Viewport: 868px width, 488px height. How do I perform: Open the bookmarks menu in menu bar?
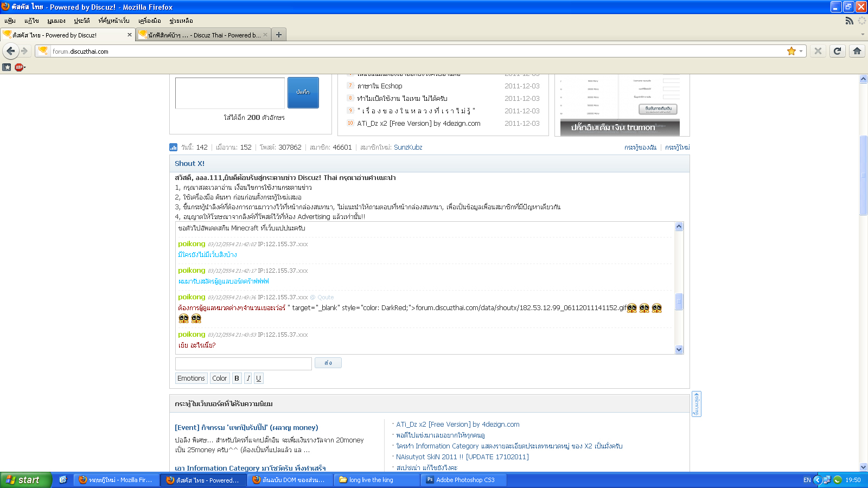114,21
